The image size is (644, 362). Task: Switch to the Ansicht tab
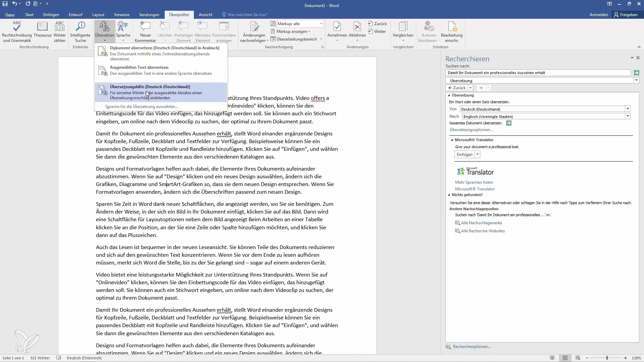(205, 15)
